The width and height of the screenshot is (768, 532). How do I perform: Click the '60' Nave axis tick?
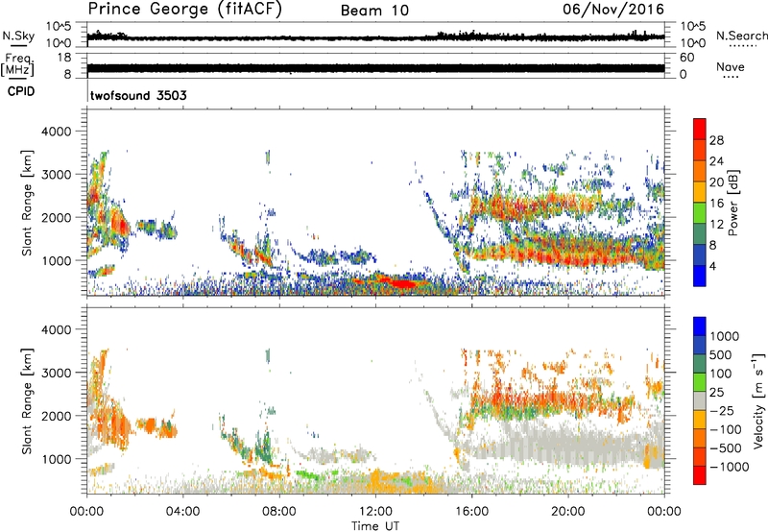[686, 58]
